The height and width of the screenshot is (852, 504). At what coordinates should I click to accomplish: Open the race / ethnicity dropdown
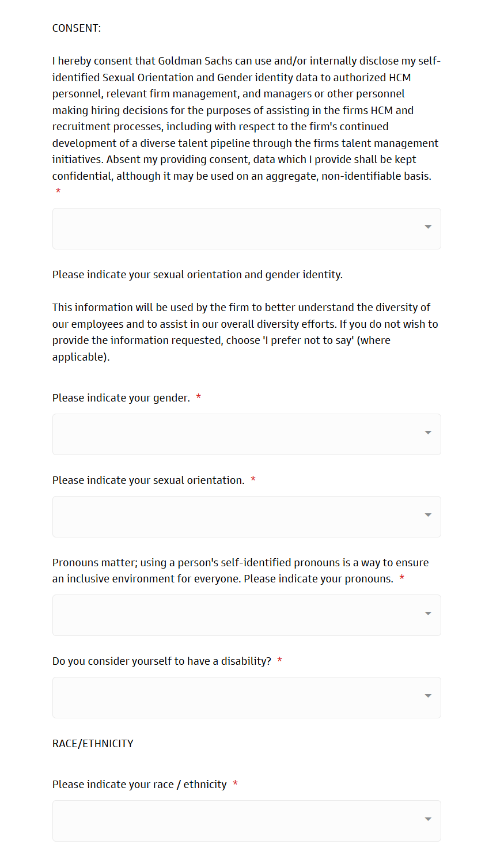point(247,821)
